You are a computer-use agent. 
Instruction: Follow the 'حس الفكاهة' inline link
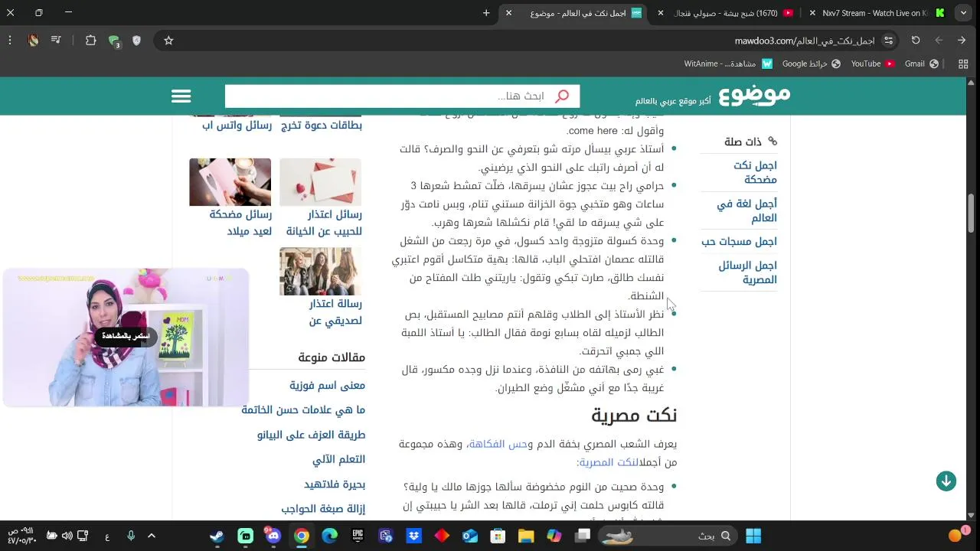pos(498,444)
